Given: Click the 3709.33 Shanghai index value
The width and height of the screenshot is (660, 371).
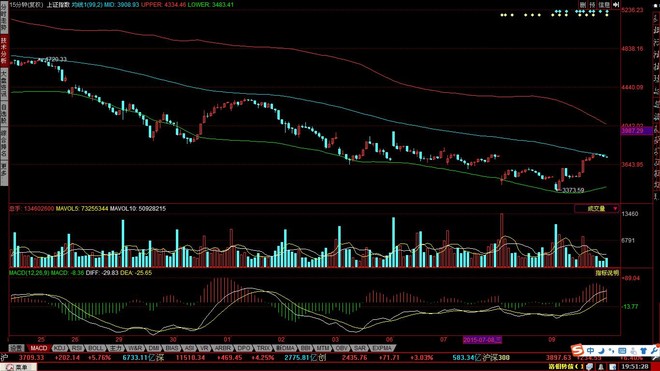Looking at the screenshot, I should coord(32,358).
